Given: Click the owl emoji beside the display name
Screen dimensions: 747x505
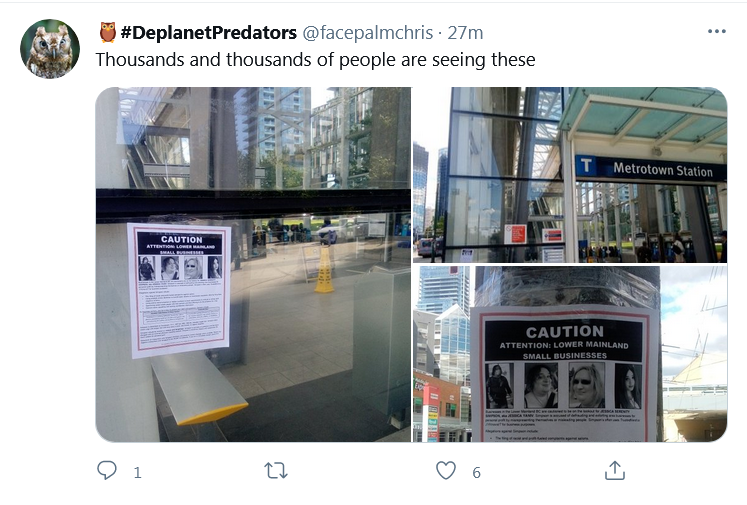Looking at the screenshot, I should (x=108, y=32).
